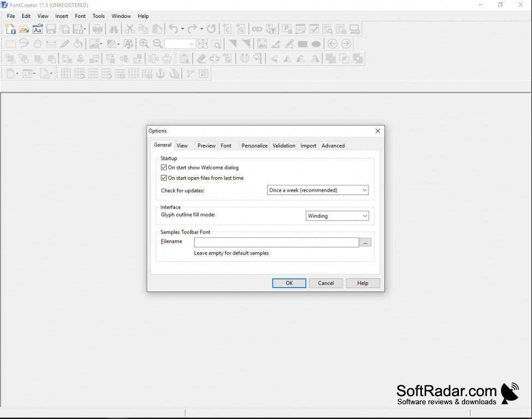Click the rectangular marquee selection tool
Image resolution: width=532 pixels, height=419 pixels.
[x=10, y=44]
